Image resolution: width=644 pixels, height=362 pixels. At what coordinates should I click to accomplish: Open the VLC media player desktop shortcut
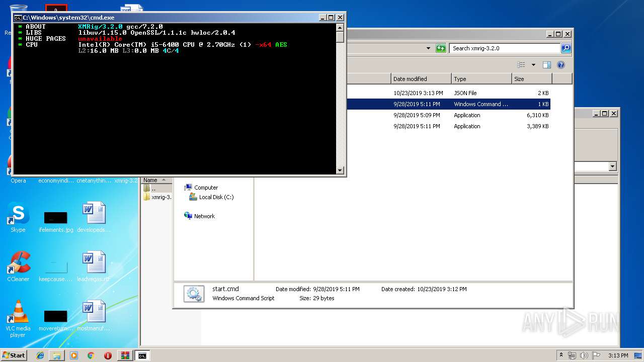click(18, 319)
